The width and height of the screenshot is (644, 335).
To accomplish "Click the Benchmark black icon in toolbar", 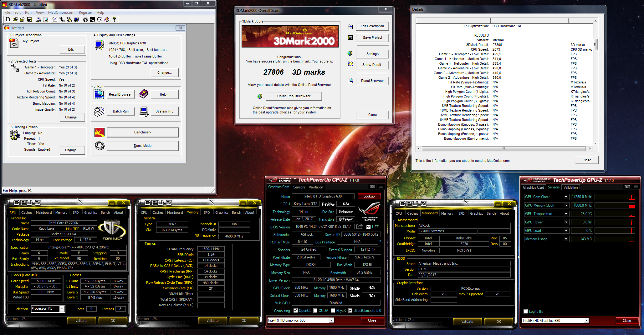I will point(93,19).
